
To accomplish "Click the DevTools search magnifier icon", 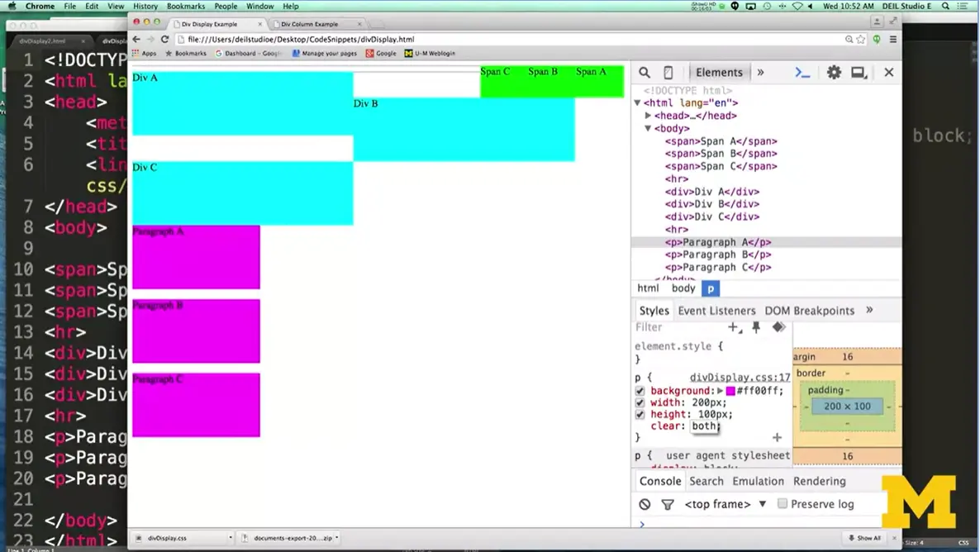I will [x=645, y=73].
